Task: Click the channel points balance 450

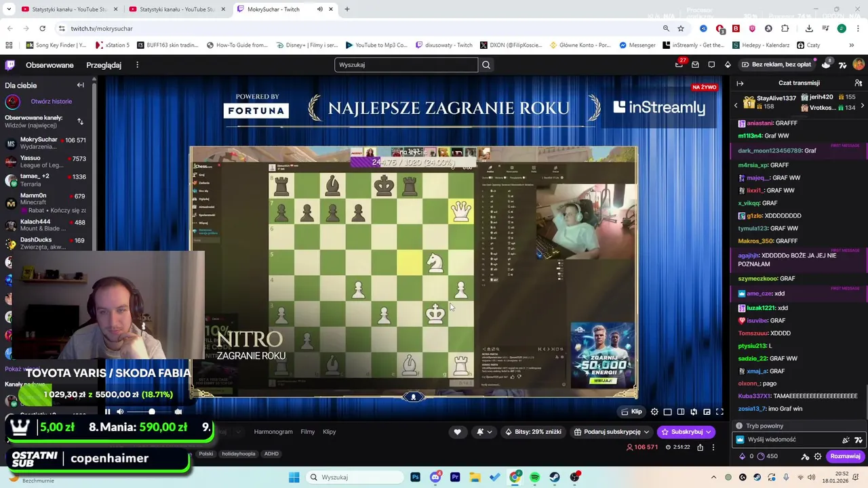Action: [x=767, y=456]
